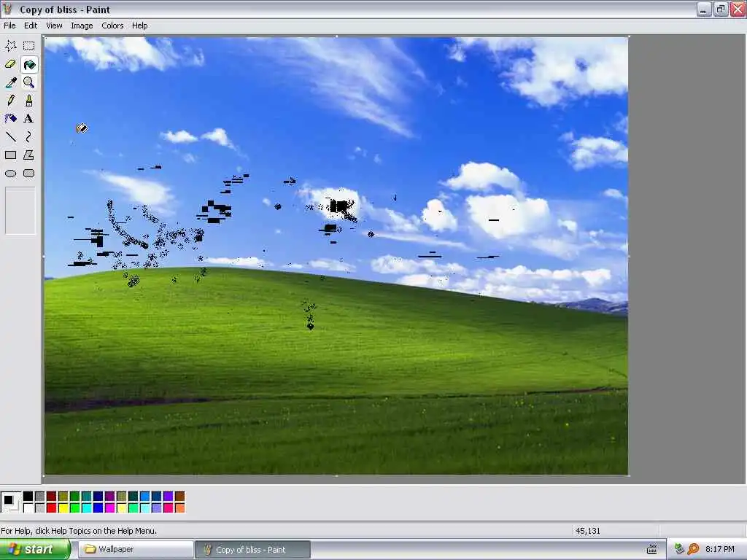This screenshot has height=560, width=747.
Task: Click the 8:17 PM taskbar clock
Action: (720, 550)
